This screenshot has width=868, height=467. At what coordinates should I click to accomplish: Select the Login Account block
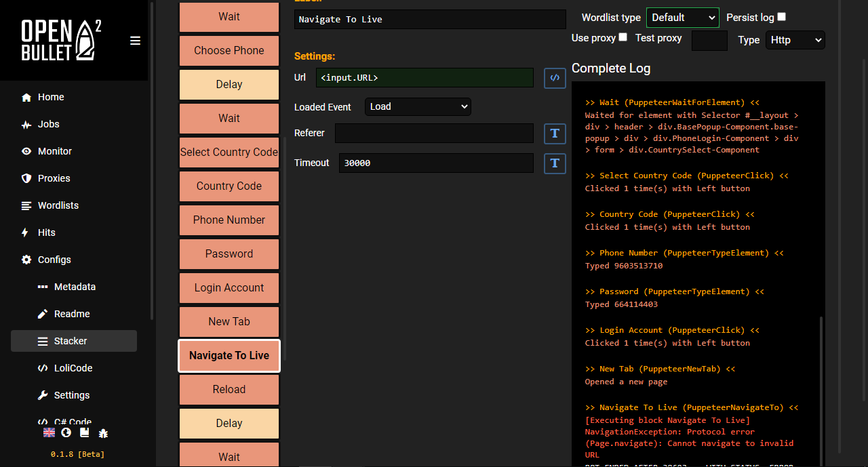point(229,287)
